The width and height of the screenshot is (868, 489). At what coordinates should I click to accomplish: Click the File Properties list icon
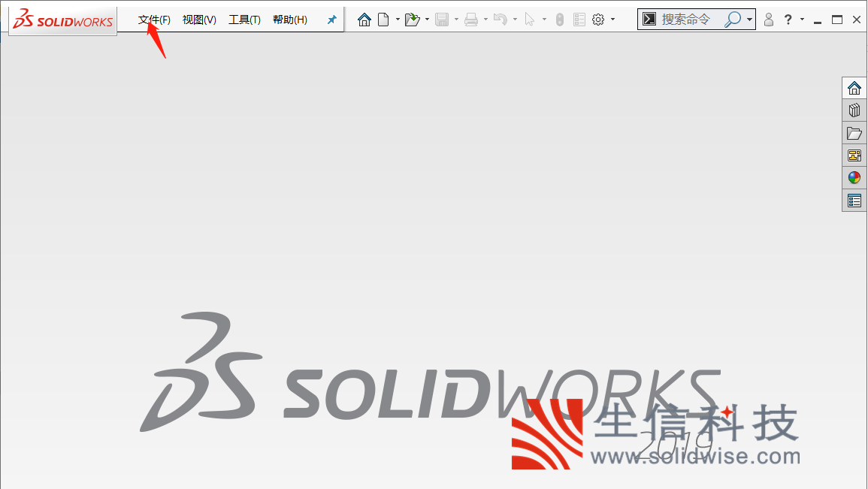point(579,20)
